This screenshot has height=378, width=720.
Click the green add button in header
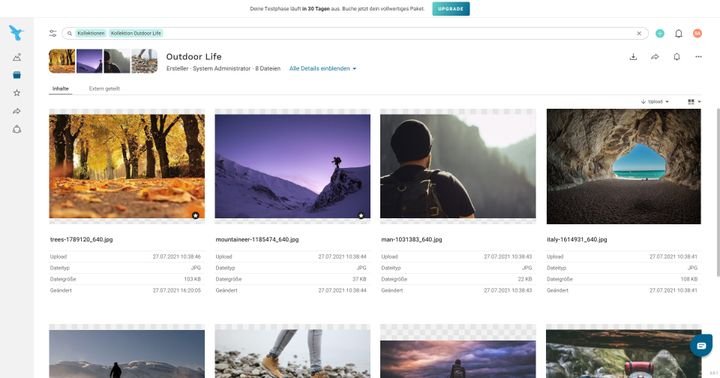(660, 33)
